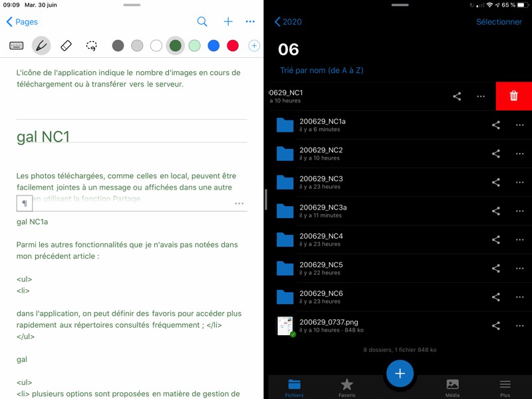Go back to 2020 folder
The height and width of the screenshot is (399, 532).
click(x=288, y=22)
